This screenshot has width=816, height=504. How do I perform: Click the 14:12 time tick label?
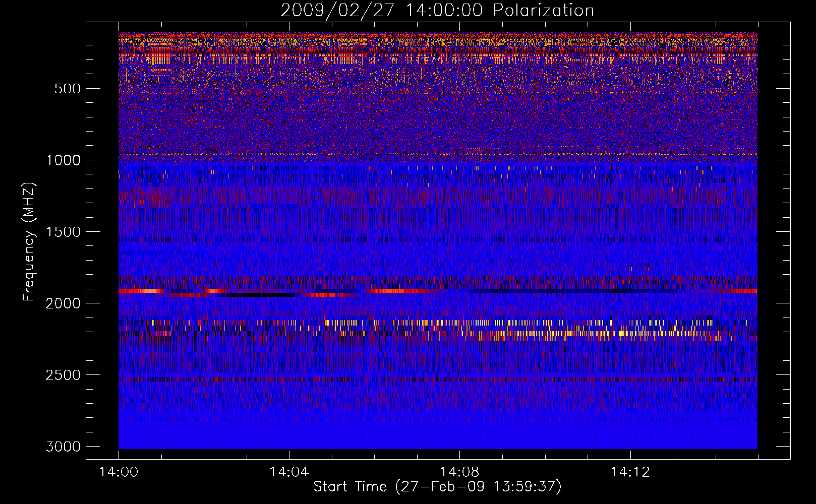tap(630, 472)
